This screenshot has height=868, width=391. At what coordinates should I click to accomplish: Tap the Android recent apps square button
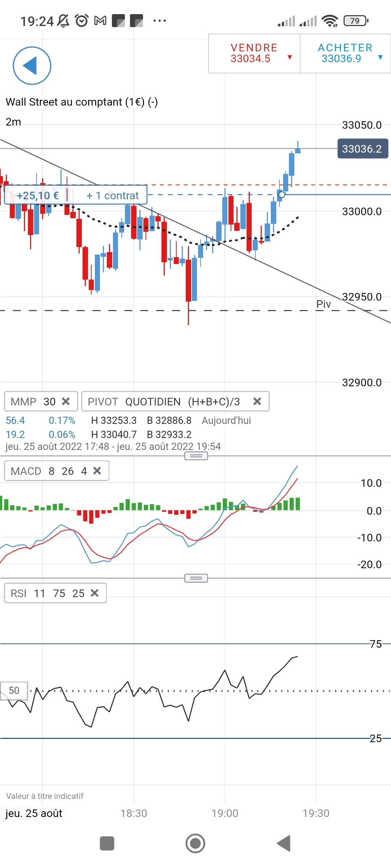pos(107,843)
